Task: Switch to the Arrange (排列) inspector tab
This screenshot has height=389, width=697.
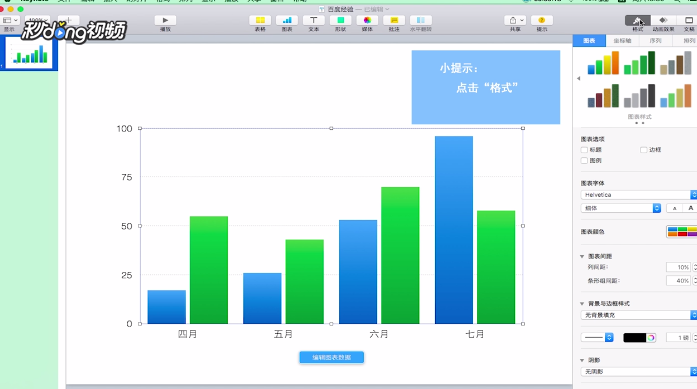Action: click(688, 40)
